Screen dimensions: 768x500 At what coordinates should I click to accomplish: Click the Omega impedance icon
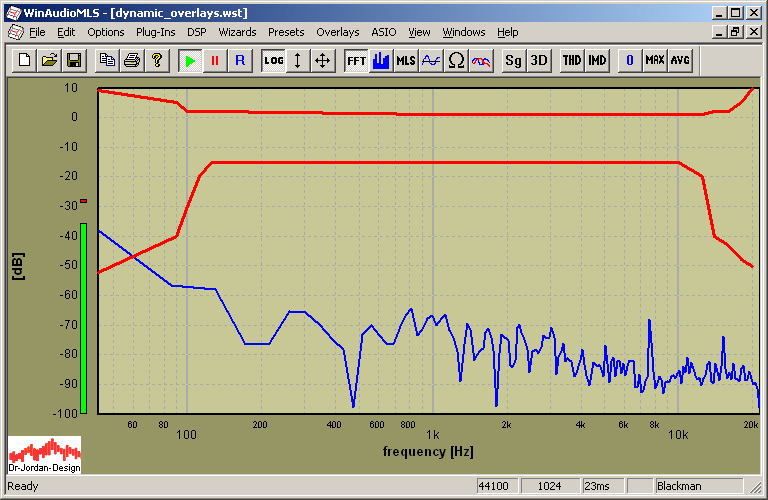pyautogui.click(x=456, y=60)
